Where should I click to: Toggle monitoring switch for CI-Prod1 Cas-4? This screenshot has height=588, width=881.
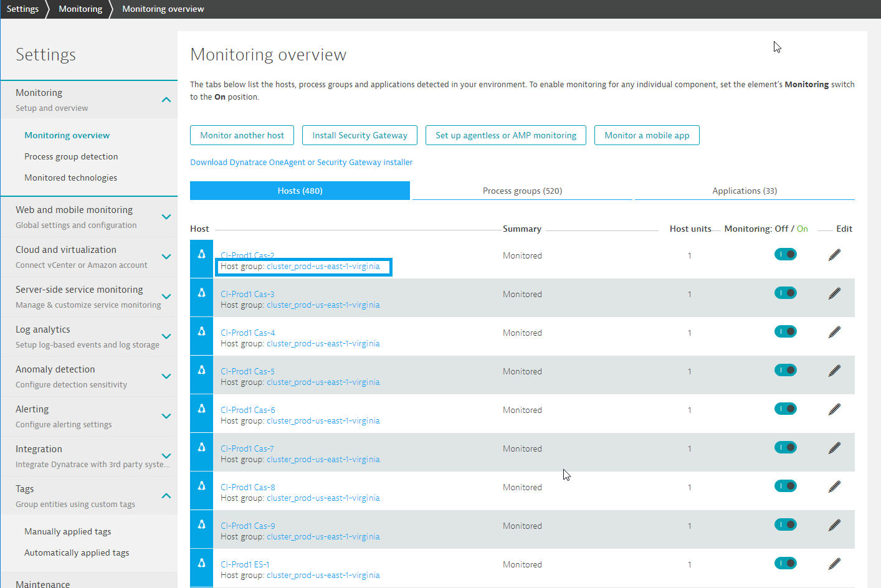coord(786,331)
